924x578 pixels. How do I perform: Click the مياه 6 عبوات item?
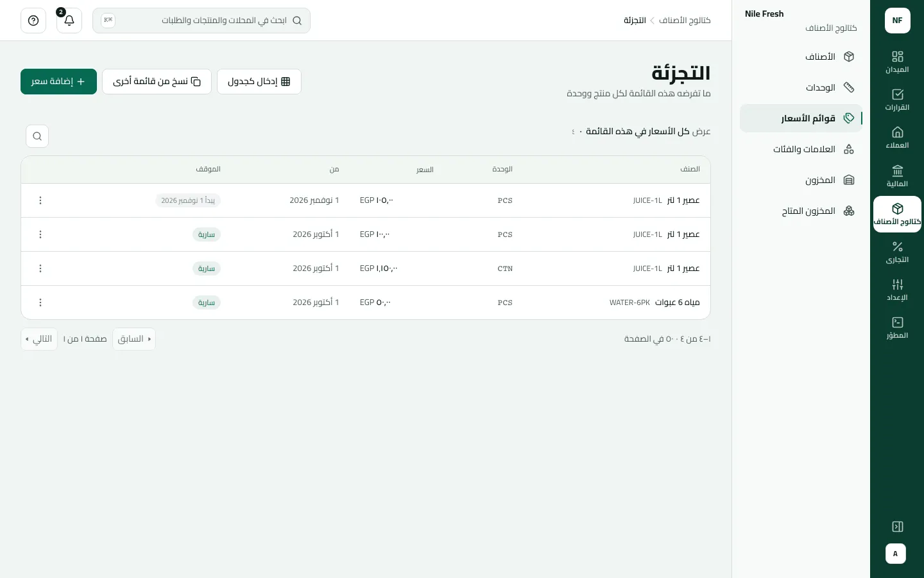(x=677, y=302)
